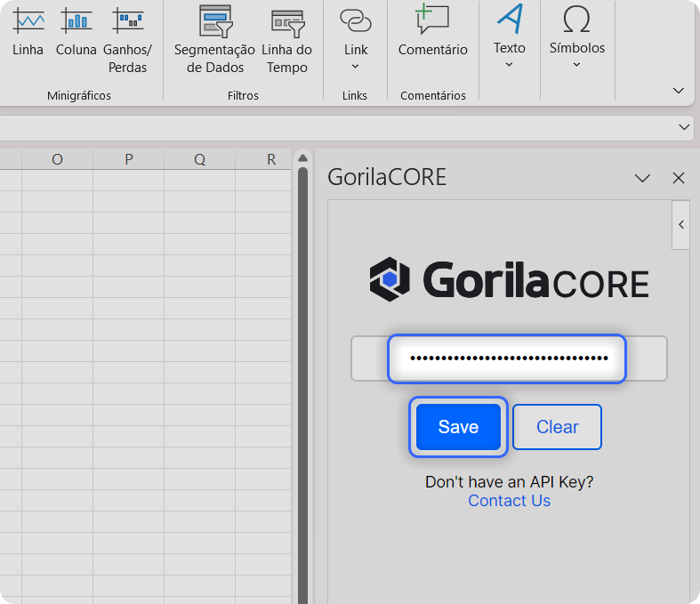Click the vertical scrollbar up arrow

[x=302, y=158]
